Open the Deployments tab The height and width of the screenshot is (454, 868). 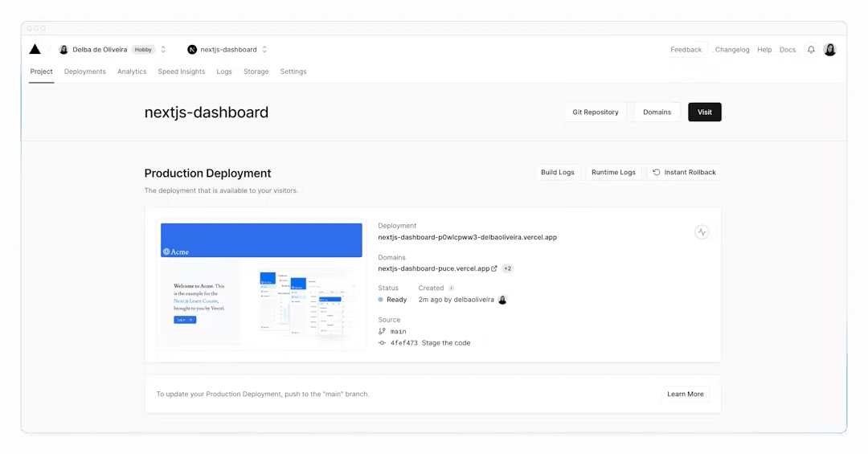(x=84, y=72)
